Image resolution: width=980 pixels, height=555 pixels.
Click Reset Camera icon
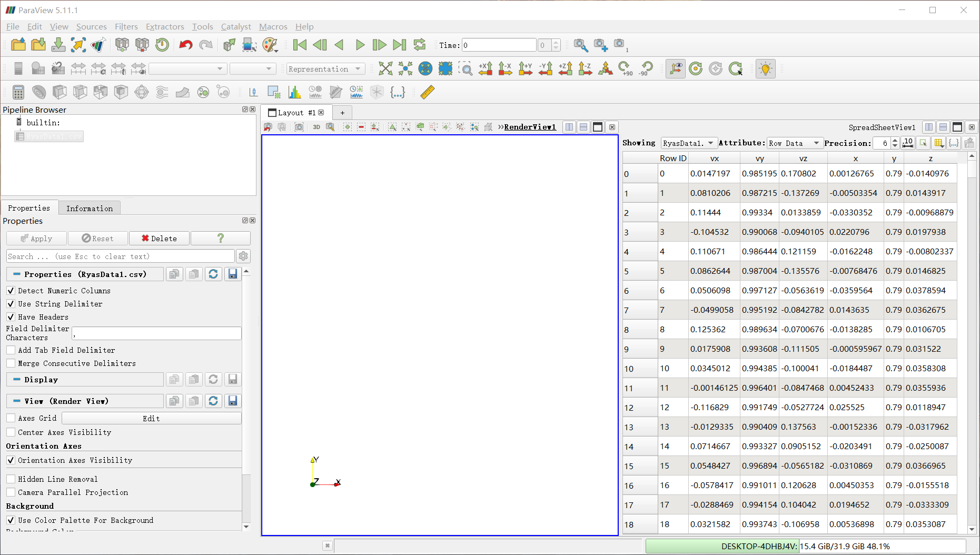385,68
